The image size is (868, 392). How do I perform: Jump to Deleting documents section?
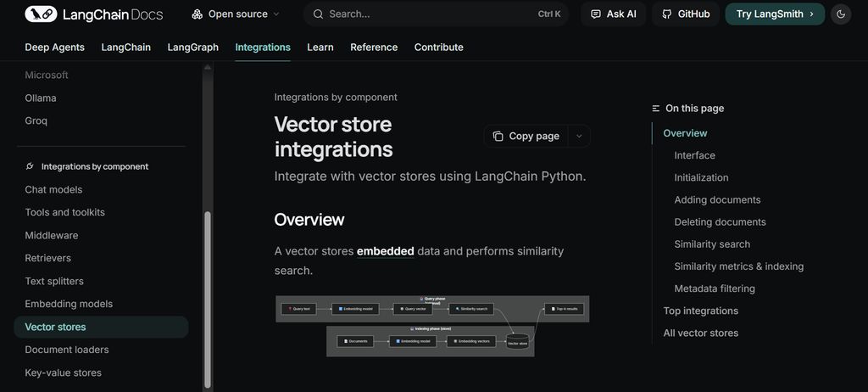721,222
